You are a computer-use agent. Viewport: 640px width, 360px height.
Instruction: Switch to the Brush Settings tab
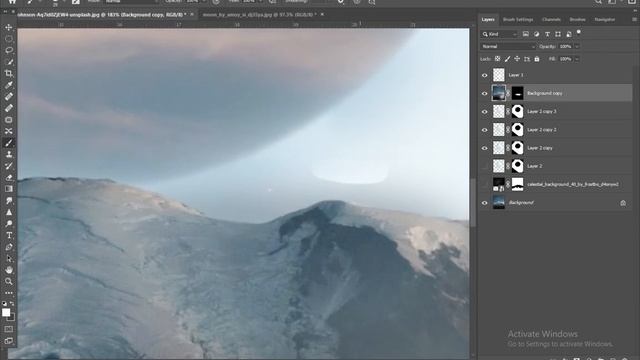click(518, 19)
